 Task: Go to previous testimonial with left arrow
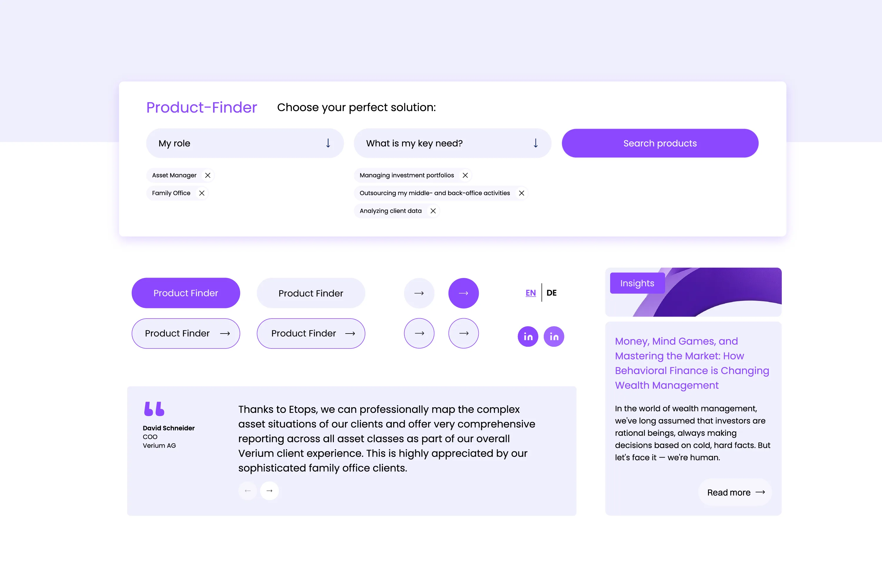point(247,490)
